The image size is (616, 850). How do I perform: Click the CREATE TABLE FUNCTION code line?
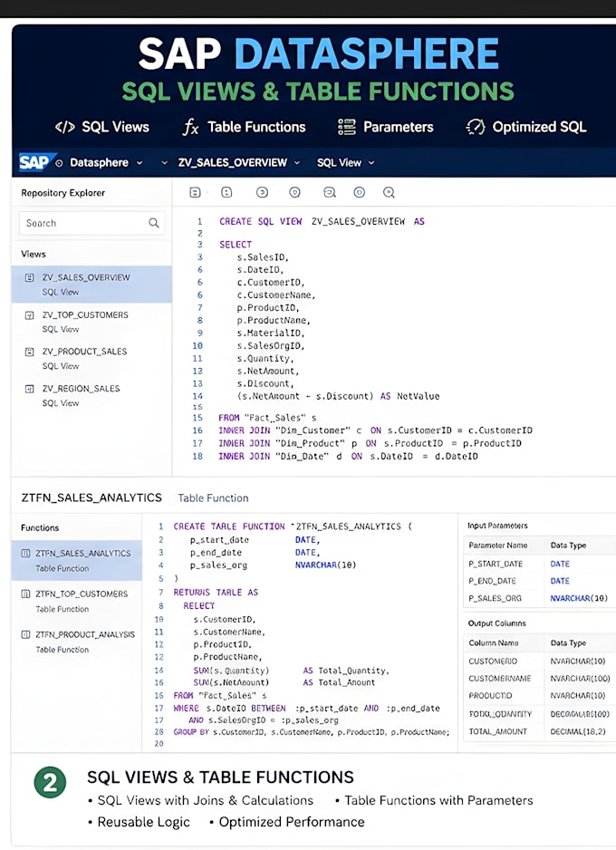click(x=293, y=526)
